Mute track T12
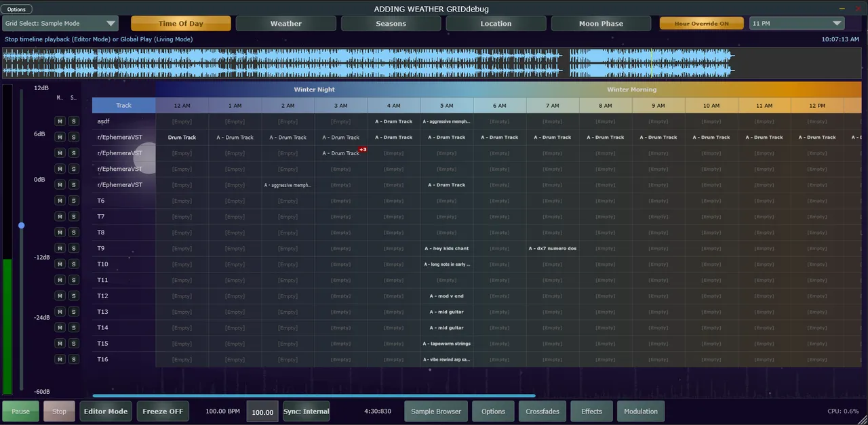Image resolution: width=868 pixels, height=425 pixels. [60, 296]
